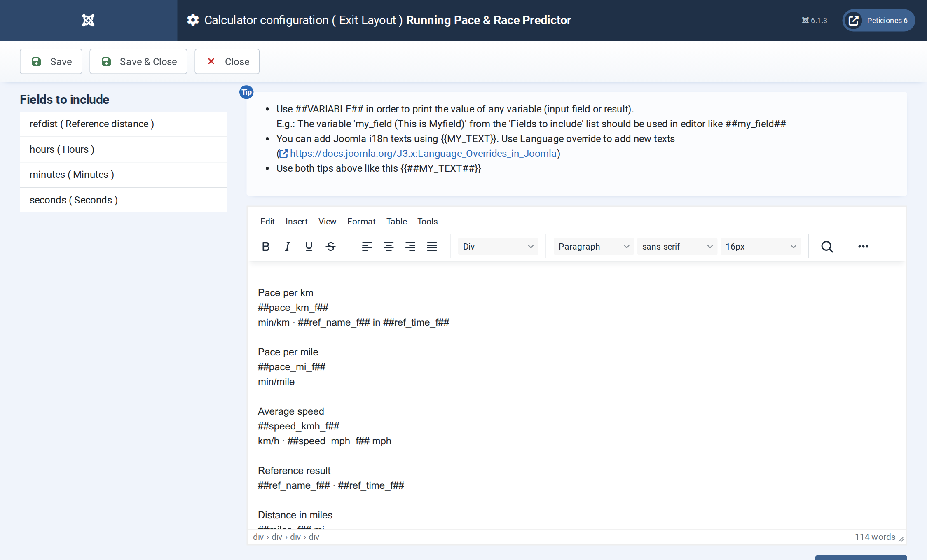Toggle italic formatting
The image size is (927, 560).
pyautogui.click(x=287, y=246)
